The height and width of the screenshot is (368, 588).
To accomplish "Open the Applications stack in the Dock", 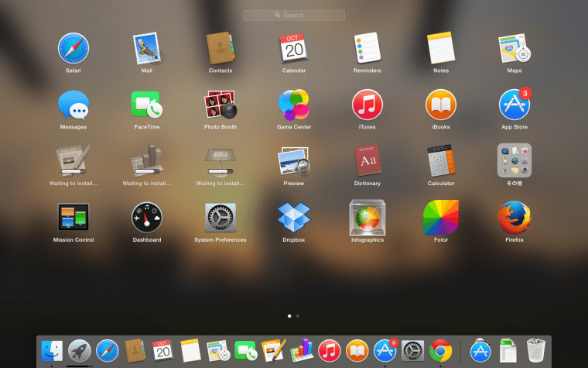I will 480,351.
